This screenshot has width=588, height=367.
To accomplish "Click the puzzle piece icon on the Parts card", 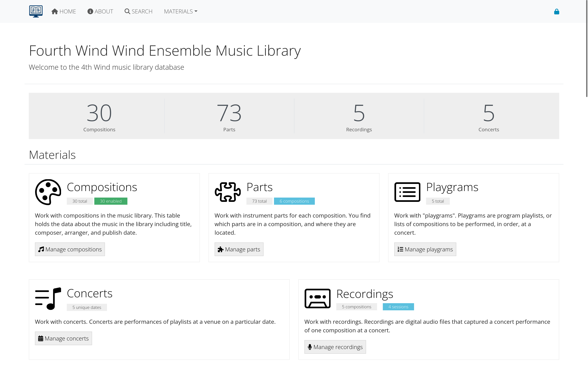I will pos(227,192).
